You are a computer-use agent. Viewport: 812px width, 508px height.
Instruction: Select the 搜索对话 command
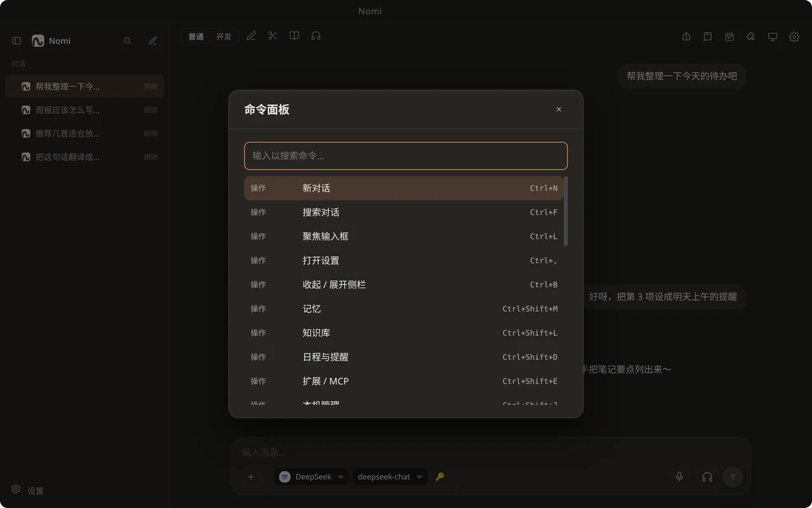point(404,212)
